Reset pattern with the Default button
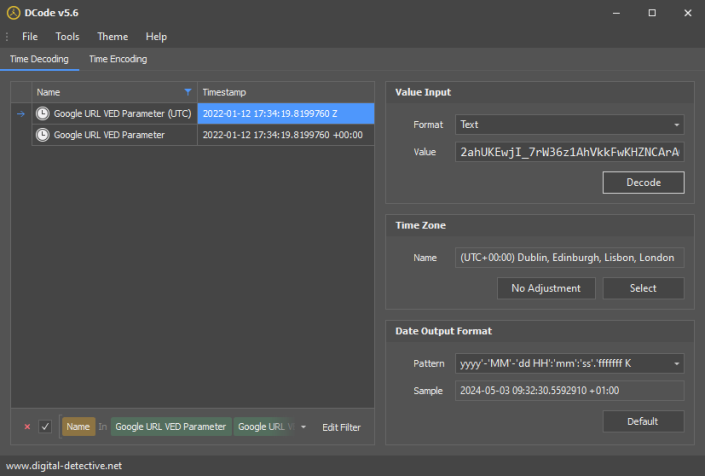Screen dimensions: 705x476 pos(643,421)
